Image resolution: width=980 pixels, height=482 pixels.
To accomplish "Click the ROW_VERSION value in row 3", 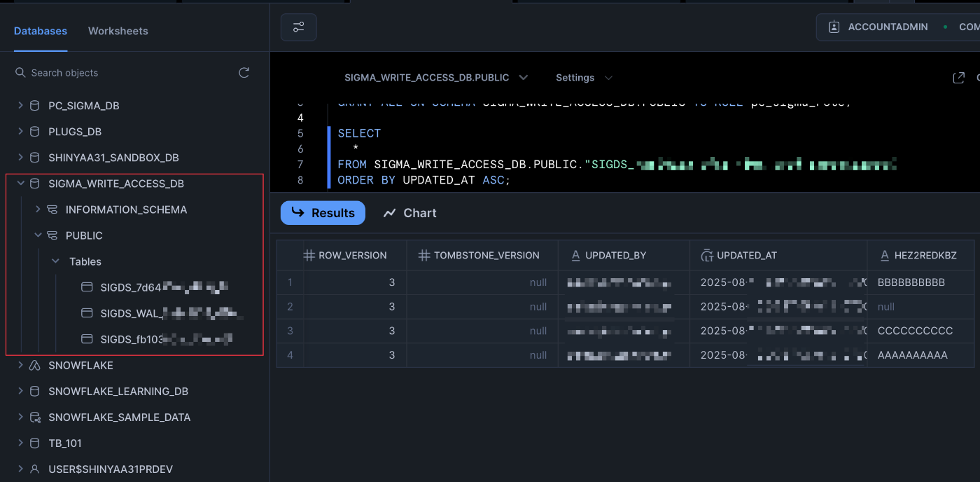I will (355, 331).
